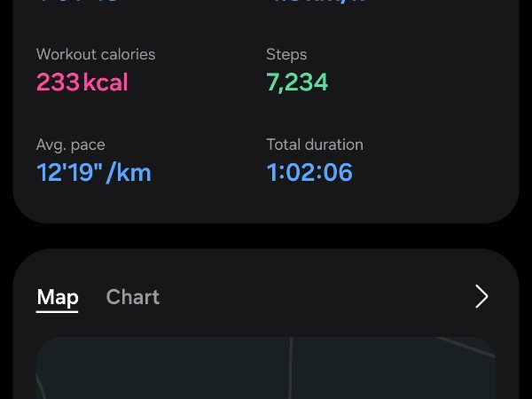Tap the 1:02:06 duration value
Image resolution: width=532 pixels, height=399 pixels.
[309, 172]
